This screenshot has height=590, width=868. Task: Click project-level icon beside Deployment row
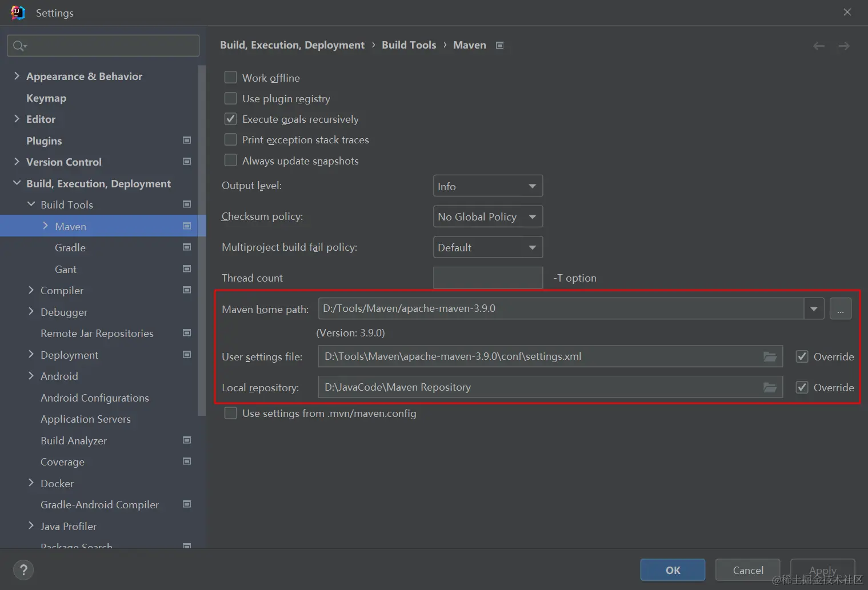186,355
